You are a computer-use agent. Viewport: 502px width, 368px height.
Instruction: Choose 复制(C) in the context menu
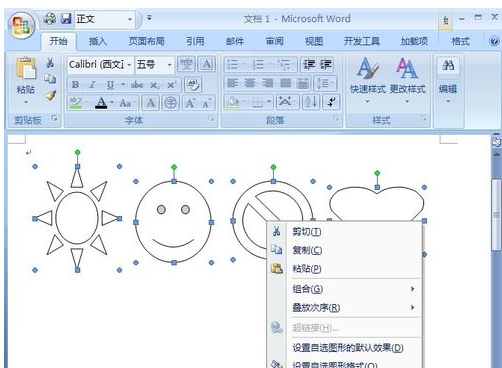(345, 250)
